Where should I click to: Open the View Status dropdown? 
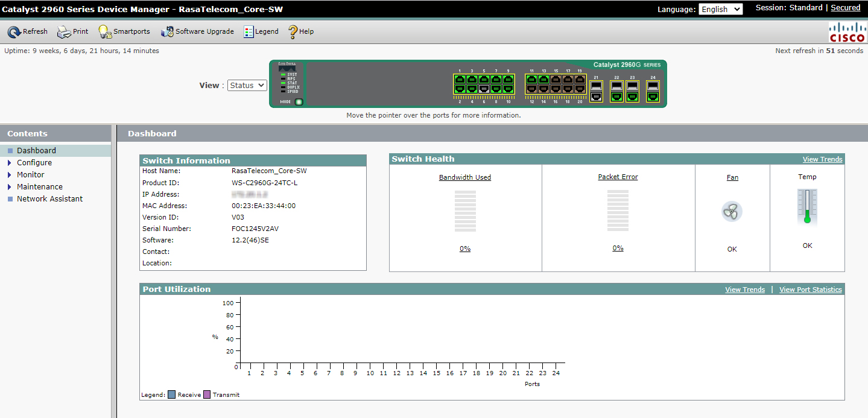point(247,86)
